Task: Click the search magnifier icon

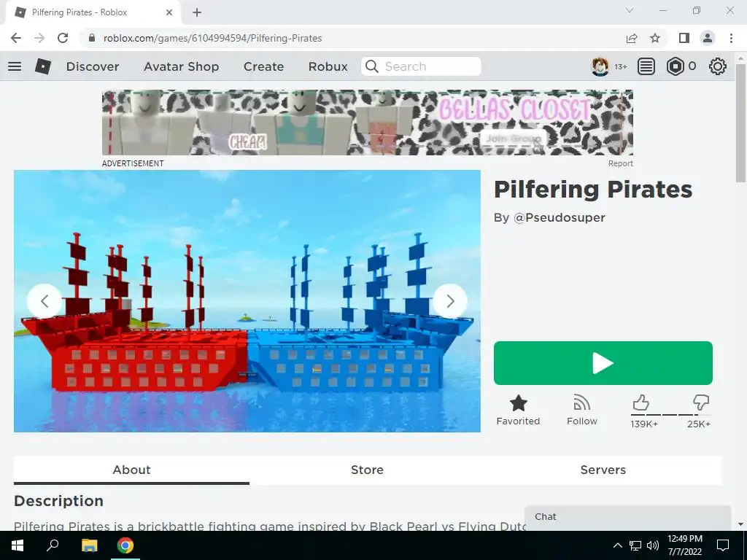Action: 371,66
